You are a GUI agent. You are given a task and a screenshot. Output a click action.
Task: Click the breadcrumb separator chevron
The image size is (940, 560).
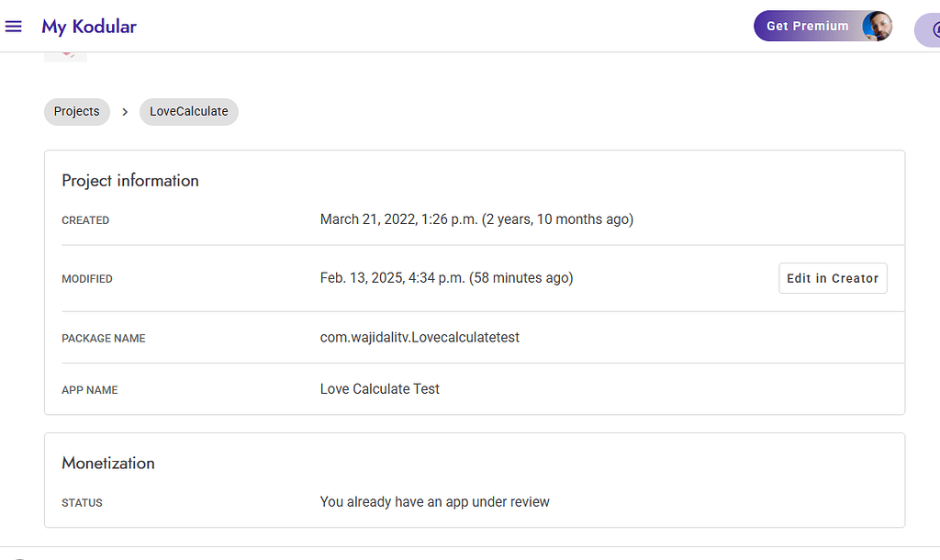tap(124, 111)
